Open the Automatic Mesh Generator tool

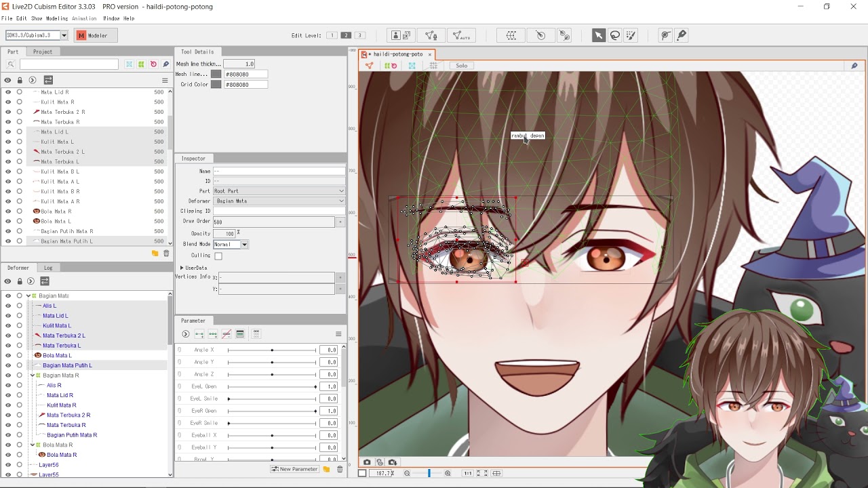[460, 35]
